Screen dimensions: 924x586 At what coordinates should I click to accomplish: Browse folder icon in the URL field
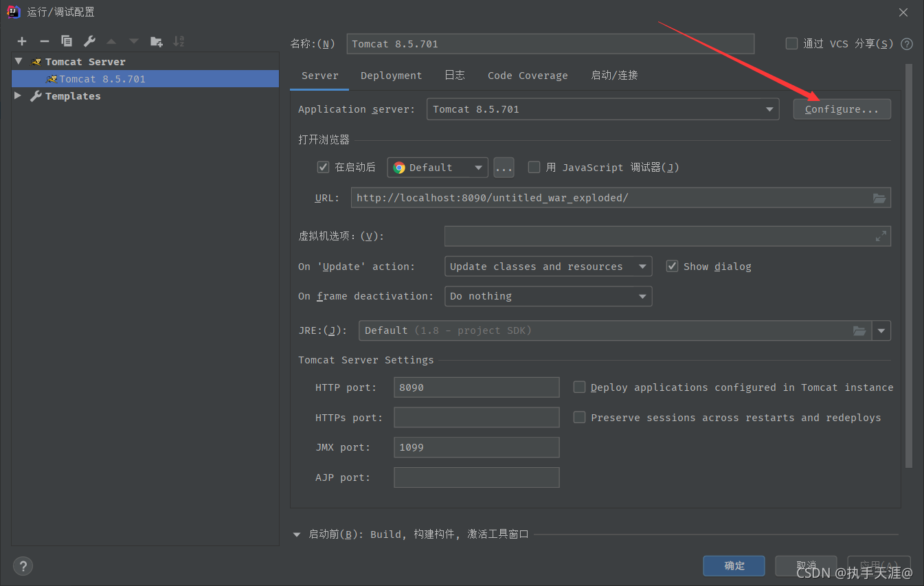point(879,198)
